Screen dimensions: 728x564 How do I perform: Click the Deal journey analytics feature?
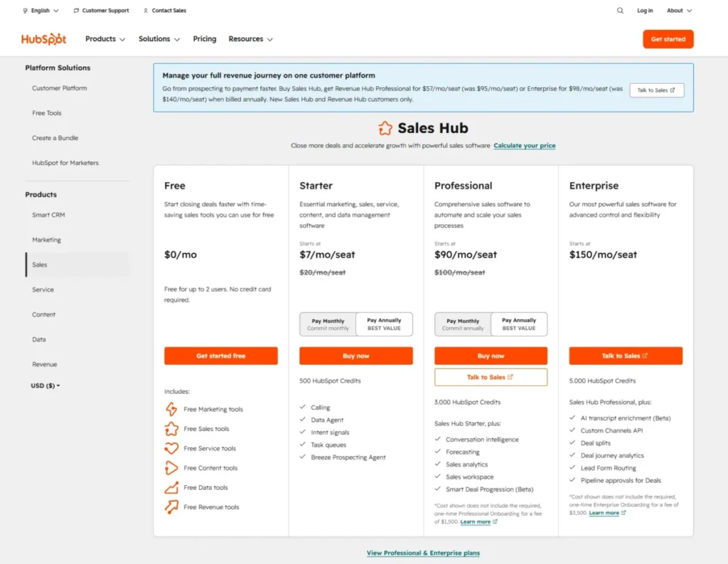tap(612, 455)
